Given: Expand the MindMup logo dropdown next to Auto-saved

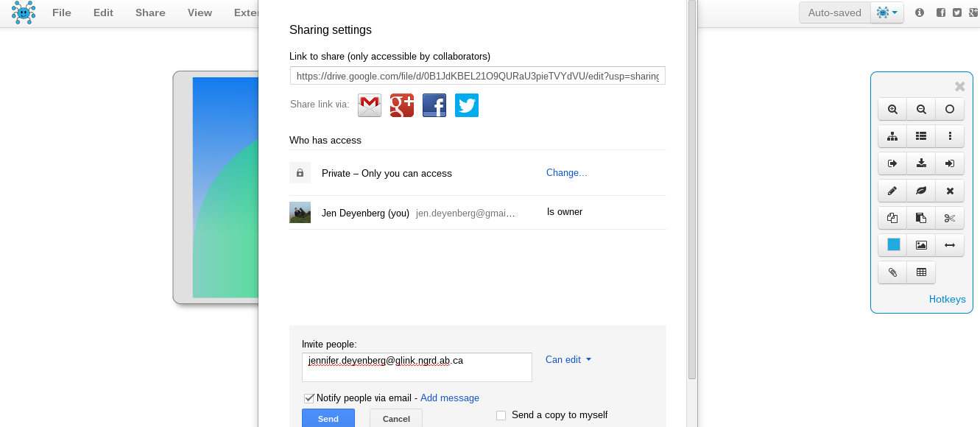Looking at the screenshot, I should [887, 13].
